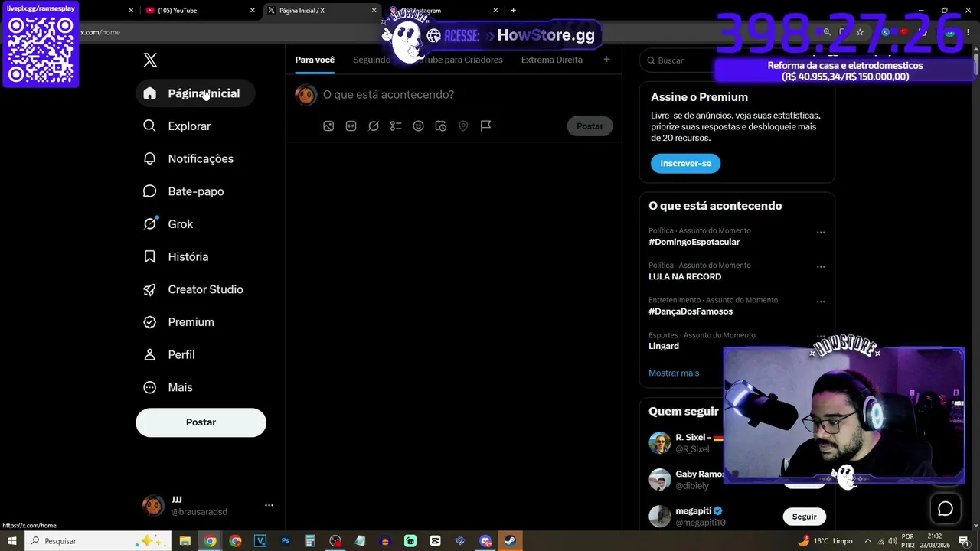
Task: Click Mostrar mais link under trends
Action: [674, 373]
